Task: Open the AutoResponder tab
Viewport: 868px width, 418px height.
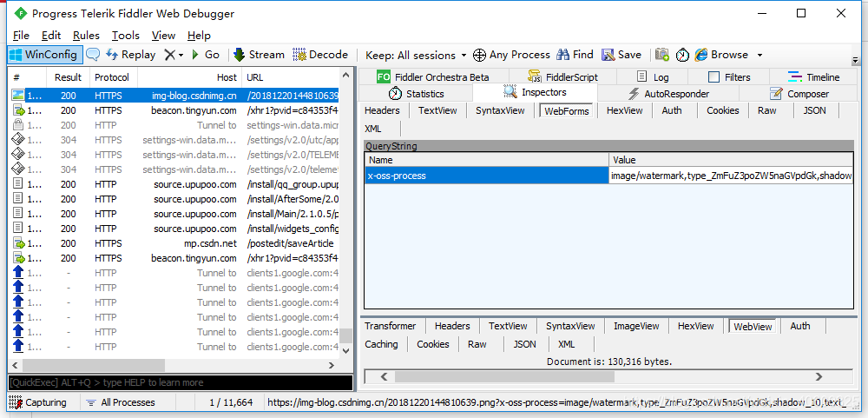Action: coord(669,93)
